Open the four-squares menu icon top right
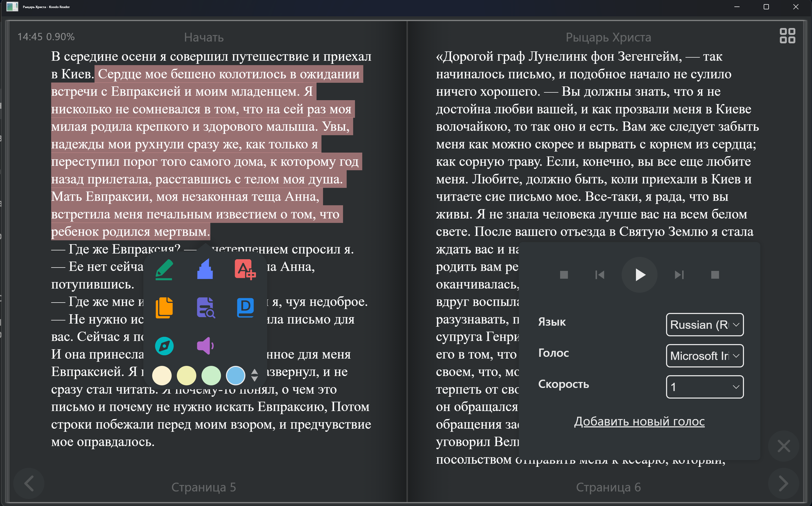Viewport: 812px width, 506px height. (x=787, y=36)
